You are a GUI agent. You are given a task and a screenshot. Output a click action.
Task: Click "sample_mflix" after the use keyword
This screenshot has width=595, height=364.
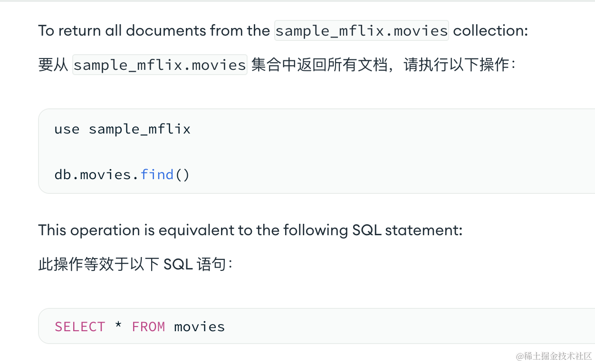click(x=139, y=129)
